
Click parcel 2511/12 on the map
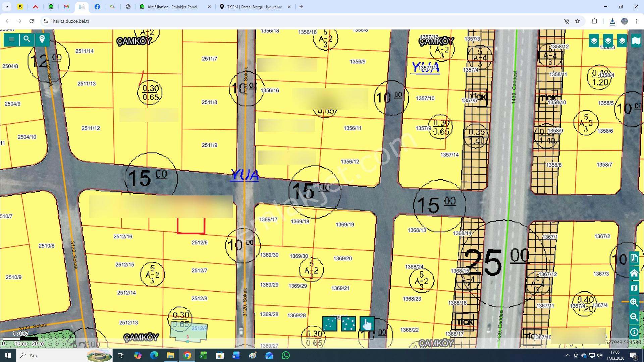click(x=91, y=128)
